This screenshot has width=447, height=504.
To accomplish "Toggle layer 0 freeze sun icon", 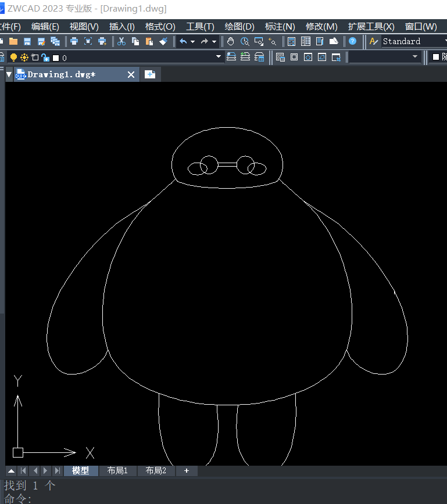I will tap(24, 57).
